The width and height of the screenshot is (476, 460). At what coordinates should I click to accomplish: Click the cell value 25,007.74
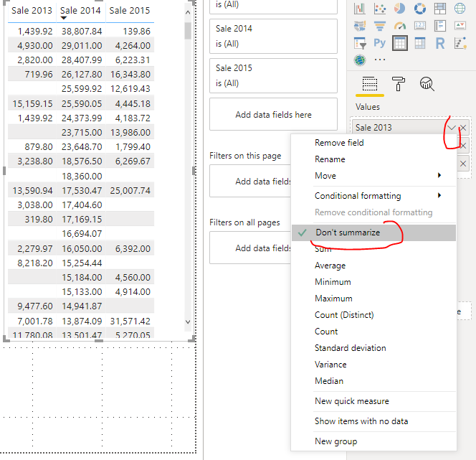(x=130, y=190)
